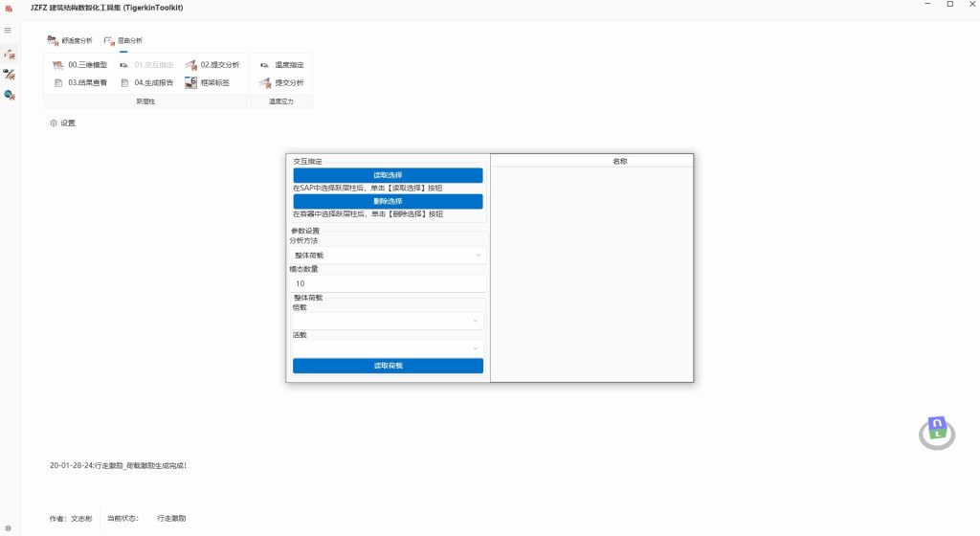Open the 设置 settings item
Image resolution: width=980 pixels, height=536 pixels.
point(62,123)
